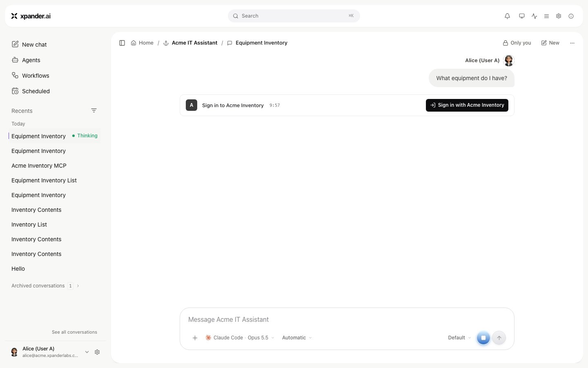
Task: Click the Message Acme IT Assistant field
Action: click(x=346, y=320)
